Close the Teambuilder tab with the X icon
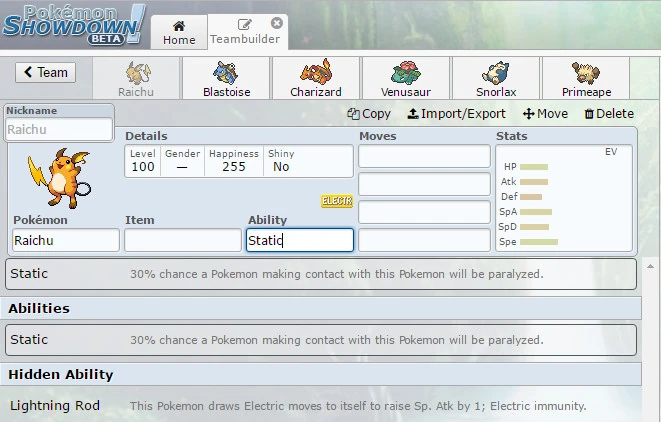 click(x=277, y=23)
